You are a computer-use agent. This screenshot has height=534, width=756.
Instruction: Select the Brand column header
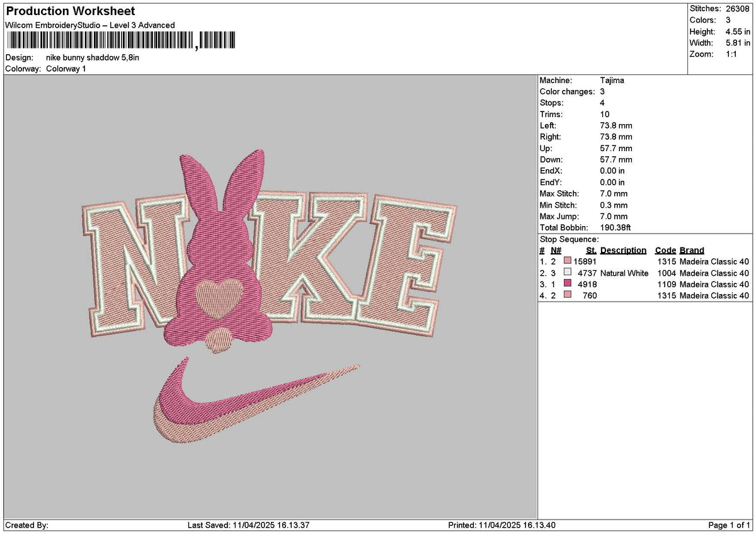692,251
